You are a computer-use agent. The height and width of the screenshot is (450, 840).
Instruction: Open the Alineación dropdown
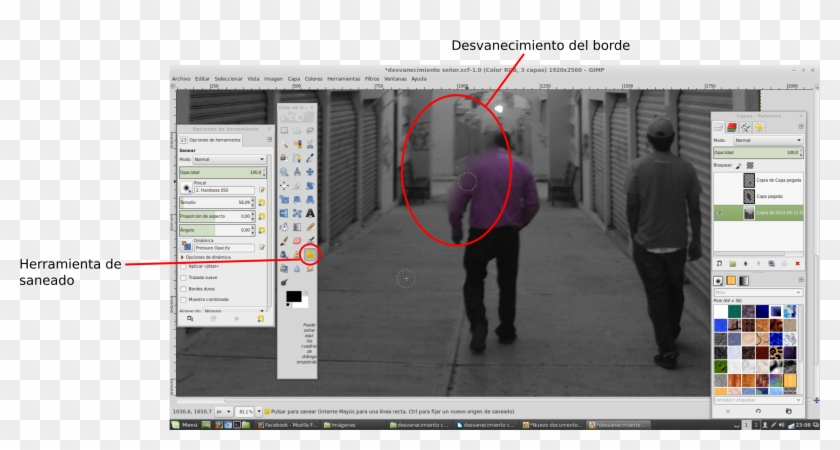(234, 311)
